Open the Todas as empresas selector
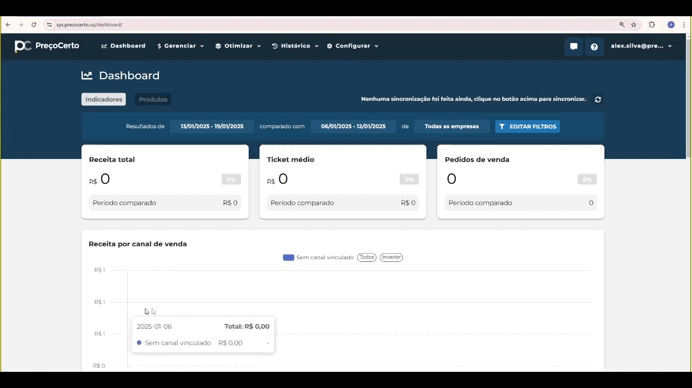The image size is (692, 388). pyautogui.click(x=451, y=126)
